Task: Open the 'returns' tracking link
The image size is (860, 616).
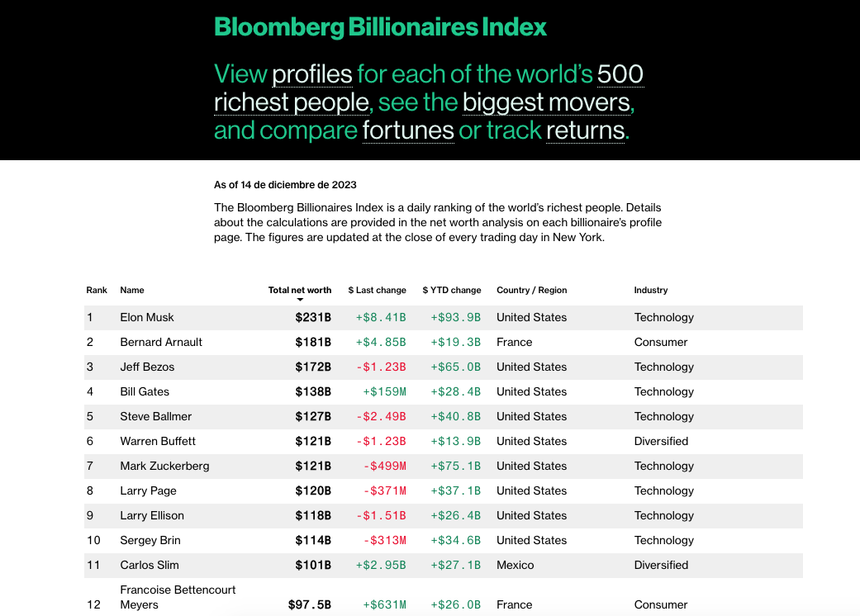Action: [585, 130]
